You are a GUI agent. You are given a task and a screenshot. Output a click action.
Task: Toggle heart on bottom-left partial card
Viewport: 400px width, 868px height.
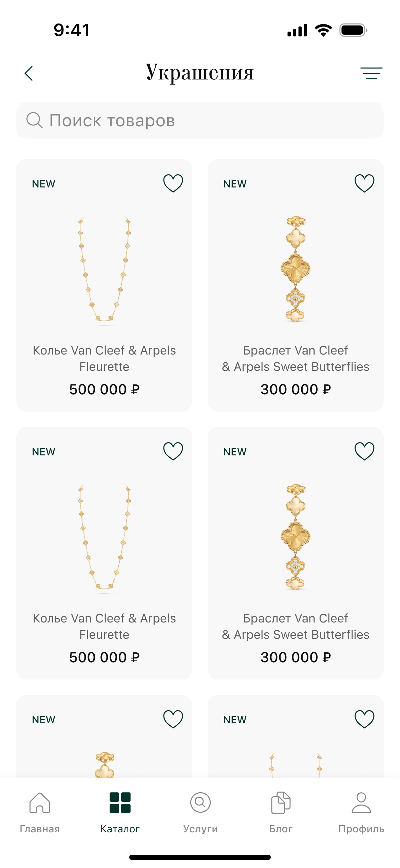(173, 719)
